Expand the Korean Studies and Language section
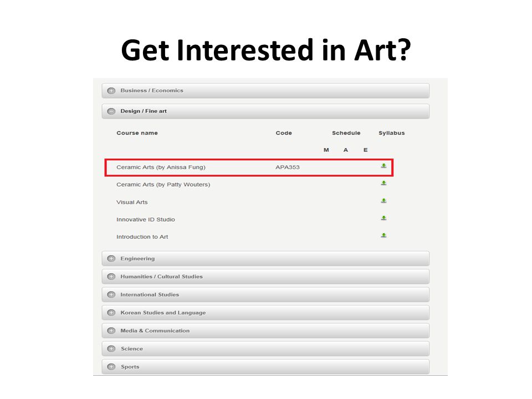This screenshot has height=399, width=532. (265, 313)
